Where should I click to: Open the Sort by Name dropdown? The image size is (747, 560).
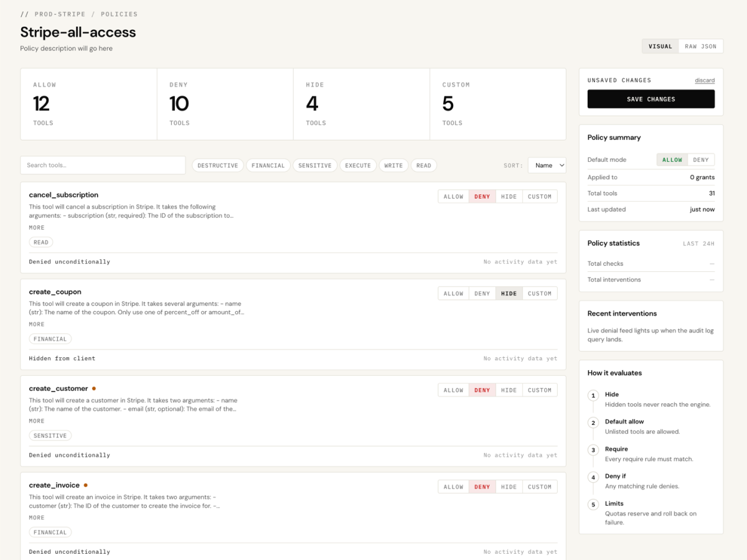click(x=547, y=166)
